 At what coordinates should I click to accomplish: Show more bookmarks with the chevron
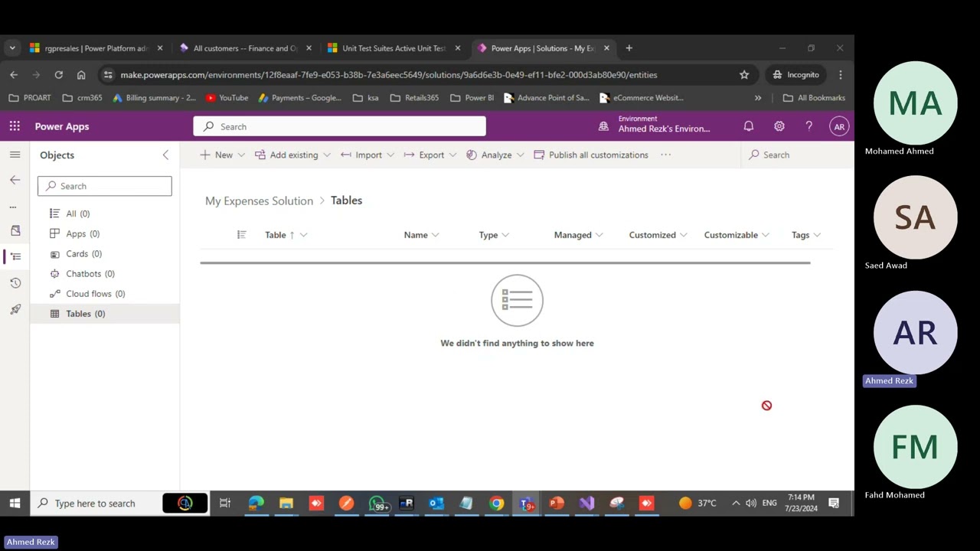pos(758,98)
